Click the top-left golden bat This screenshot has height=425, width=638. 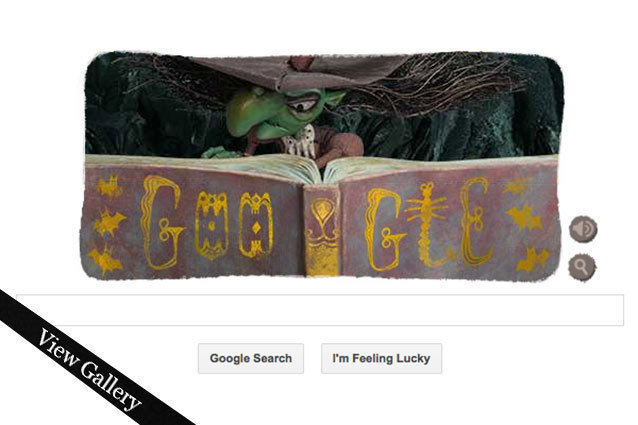[109, 185]
